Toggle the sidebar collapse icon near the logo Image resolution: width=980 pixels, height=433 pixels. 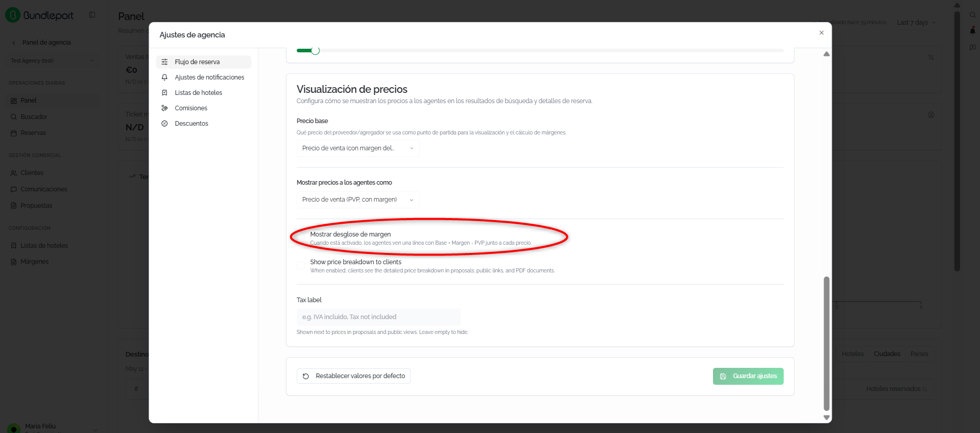click(92, 15)
